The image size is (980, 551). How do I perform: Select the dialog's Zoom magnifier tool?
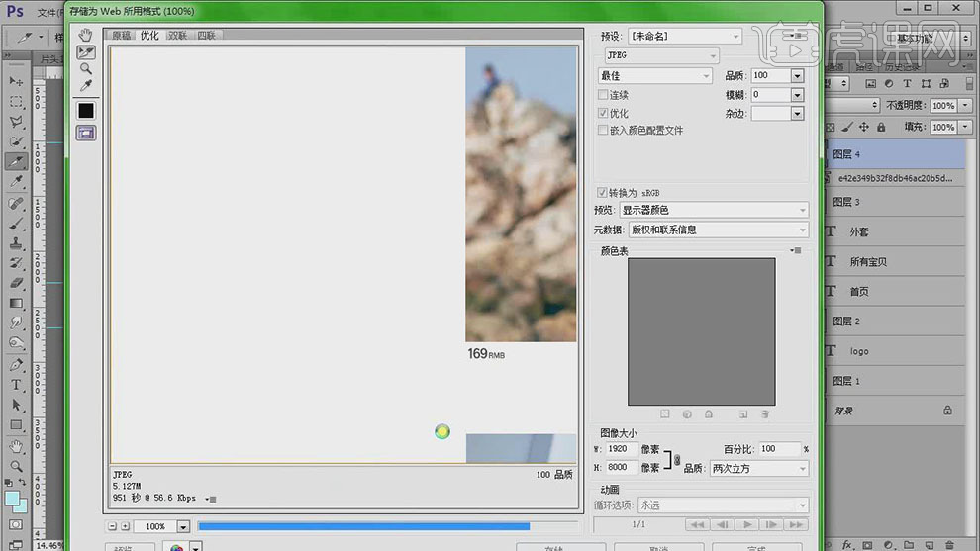point(85,68)
